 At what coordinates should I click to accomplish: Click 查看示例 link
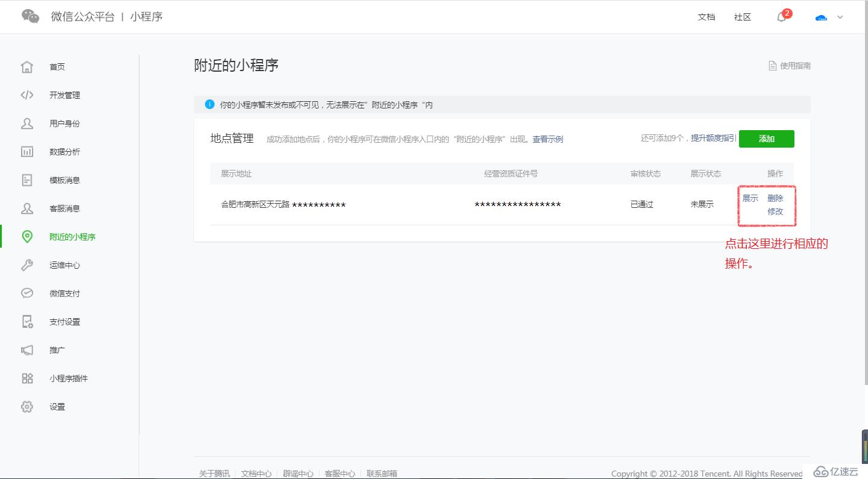tap(547, 139)
